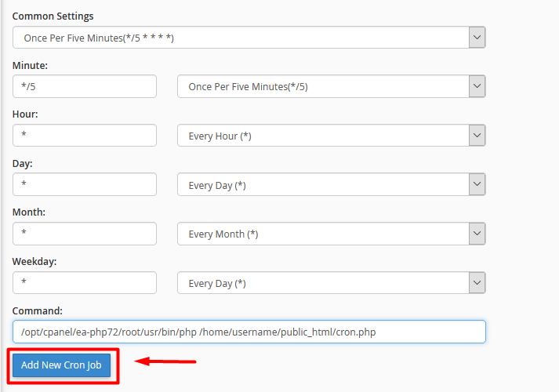Viewport: 559px width, 392px height.
Task: Open the Every Month (*) dropdown
Action: coord(331,234)
